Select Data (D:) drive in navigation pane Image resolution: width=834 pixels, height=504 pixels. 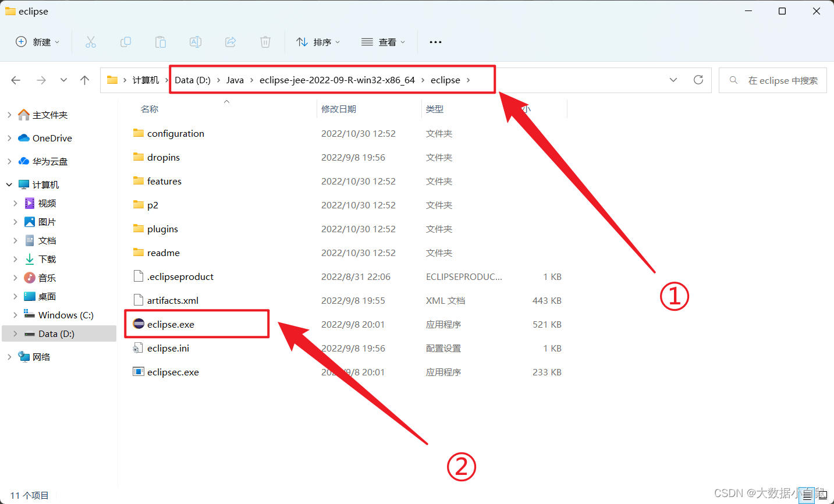[x=56, y=333]
